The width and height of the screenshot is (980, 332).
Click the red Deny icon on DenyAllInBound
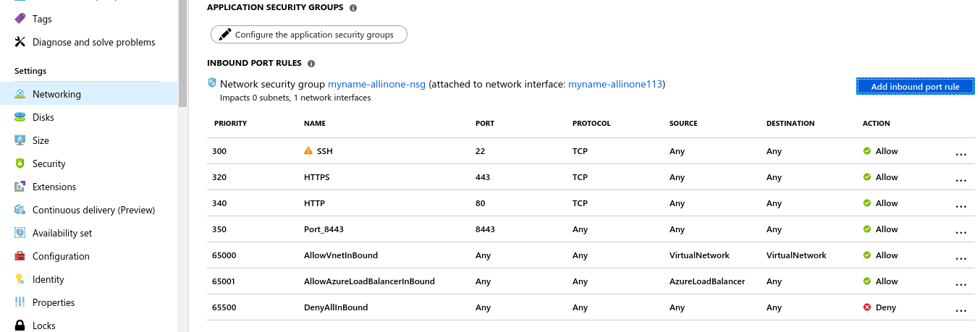coord(866,307)
